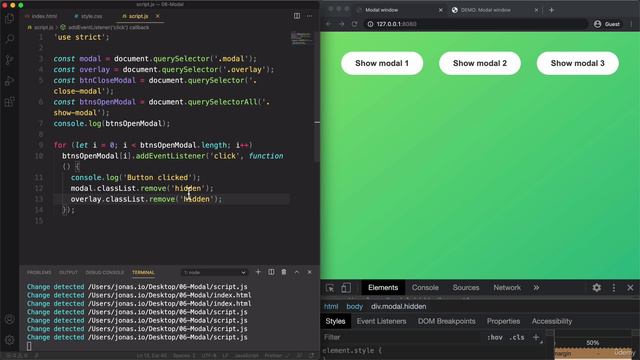Screen dimensions: 640x360
Task: Switch to the index.html editor tab
Action: [42, 16]
